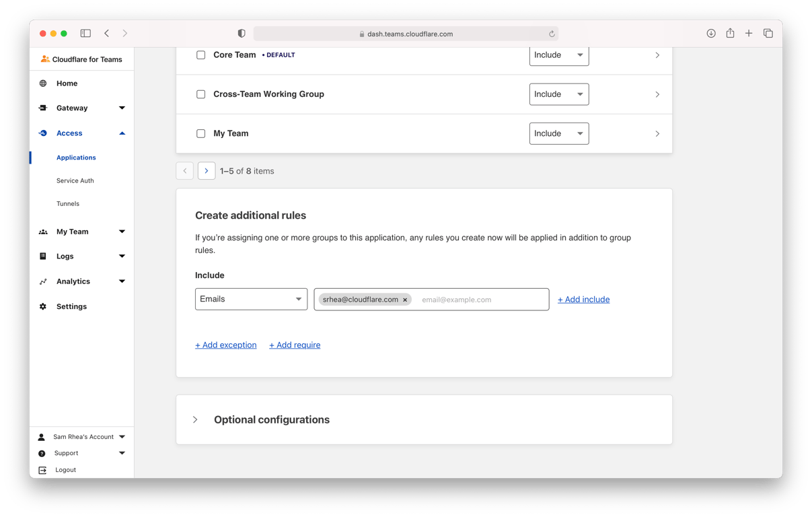Click the + Add include link
This screenshot has height=517, width=812.
click(583, 300)
